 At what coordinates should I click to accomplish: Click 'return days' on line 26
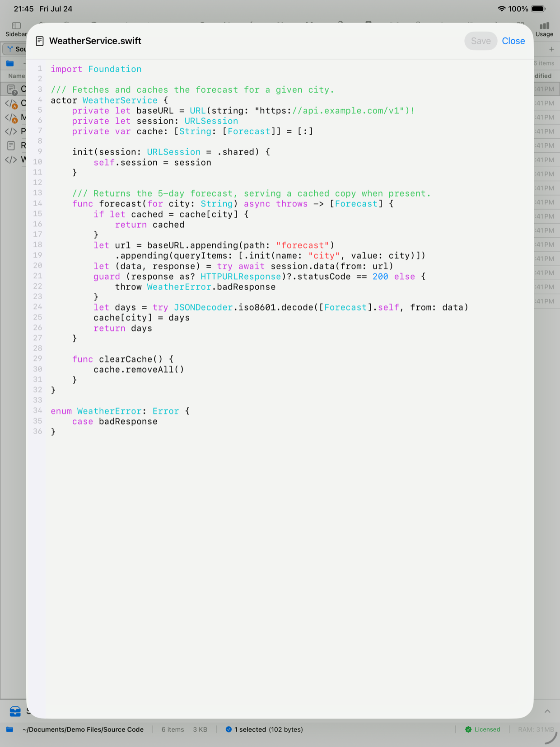pyautogui.click(x=123, y=329)
